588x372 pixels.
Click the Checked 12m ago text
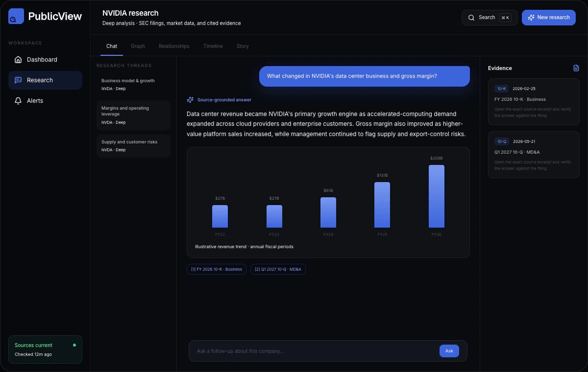click(33, 354)
